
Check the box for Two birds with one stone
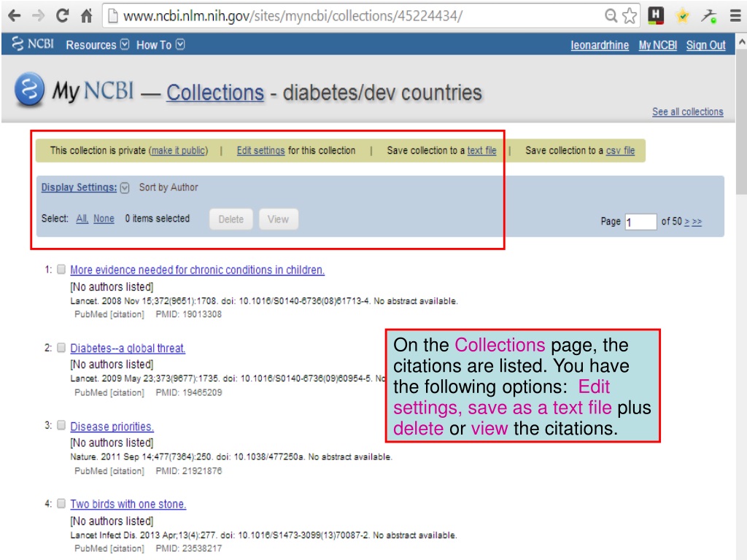(61, 503)
